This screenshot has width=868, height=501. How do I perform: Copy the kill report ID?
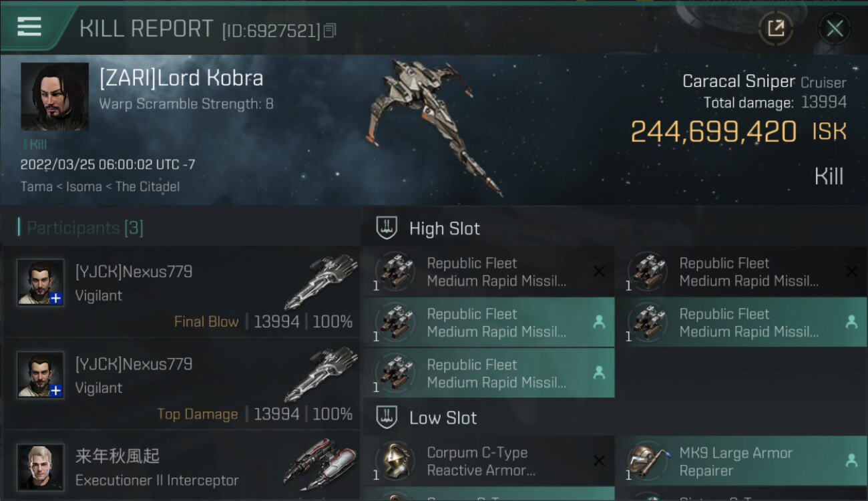pyautogui.click(x=330, y=31)
